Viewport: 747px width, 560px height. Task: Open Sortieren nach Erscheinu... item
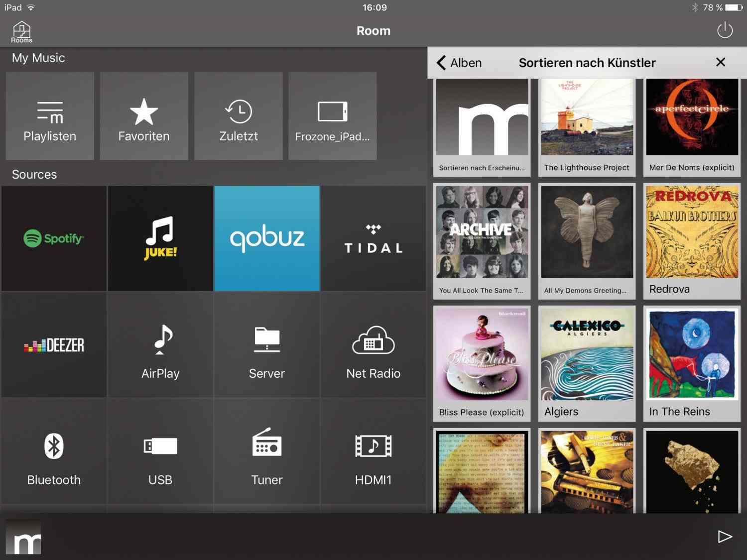pyautogui.click(x=482, y=127)
